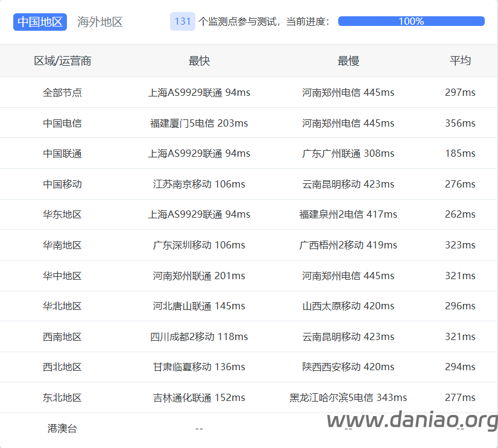Select the 华北地区 row label
The height and width of the screenshot is (448, 498).
tap(62, 306)
